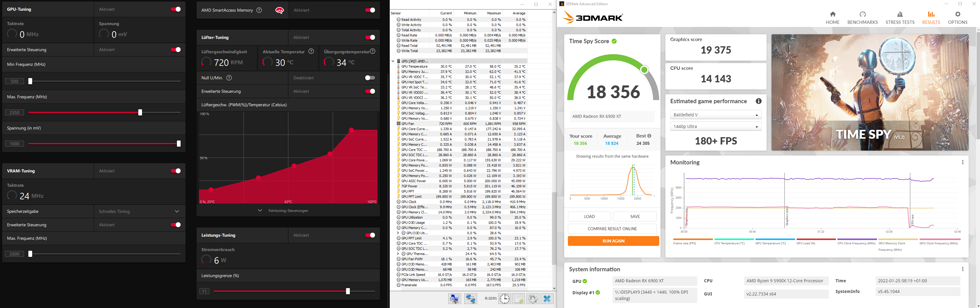Open the three-dot menu of Monitoring panel
Image resolution: width=980 pixels, height=308 pixels.
pyautogui.click(x=963, y=162)
